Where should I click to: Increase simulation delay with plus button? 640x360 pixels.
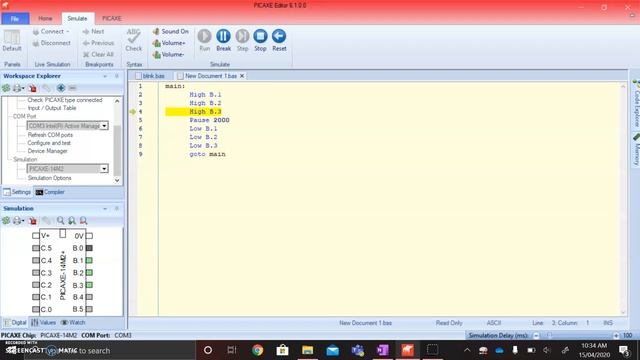coord(616,336)
